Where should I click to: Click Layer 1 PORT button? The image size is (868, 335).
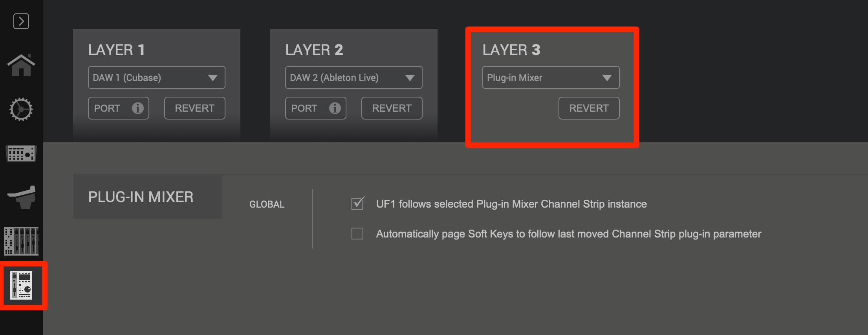[118, 108]
